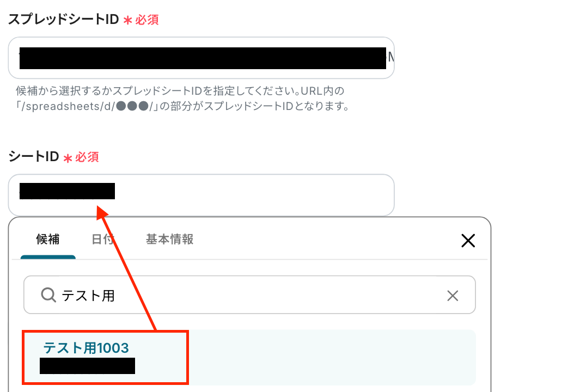Switch to the 日付 tab

(x=102, y=239)
